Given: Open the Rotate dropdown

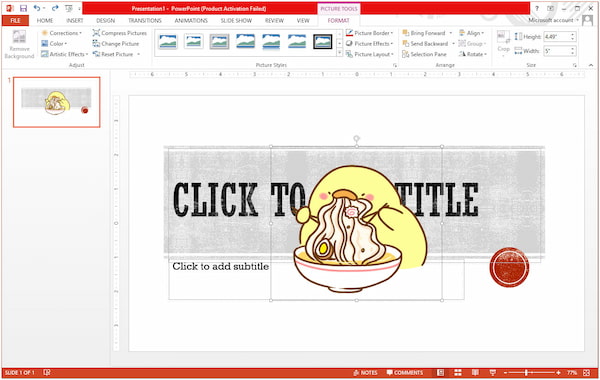Looking at the screenshot, I should [473, 54].
